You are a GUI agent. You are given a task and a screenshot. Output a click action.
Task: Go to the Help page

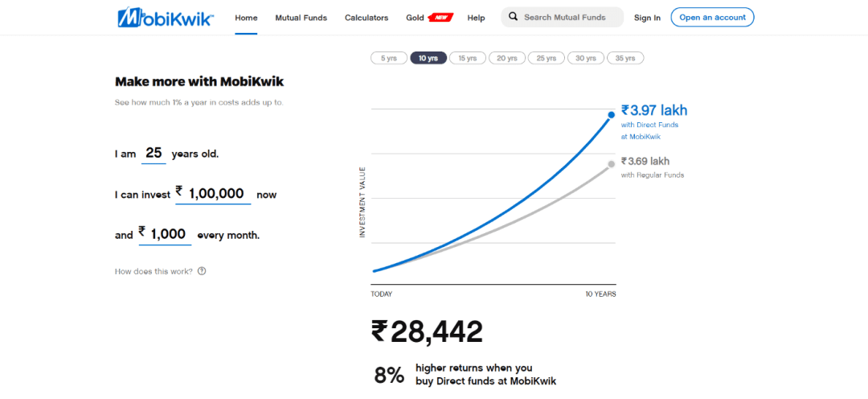click(476, 18)
